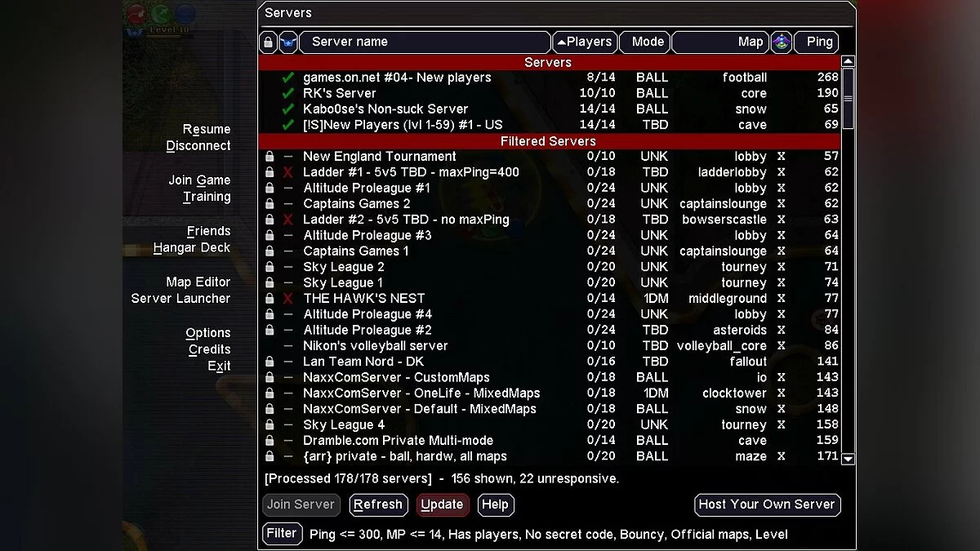Click green checkmark beside RK's Server
Viewport: 980px width, 551px height.
click(x=287, y=93)
